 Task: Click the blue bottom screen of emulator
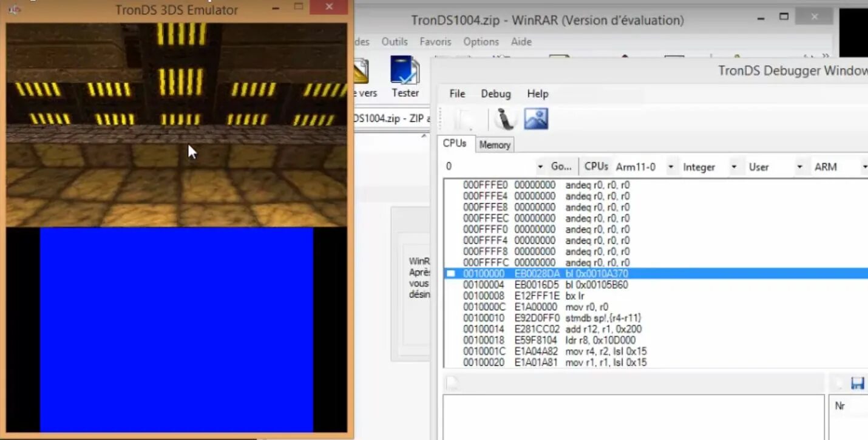[x=177, y=330]
